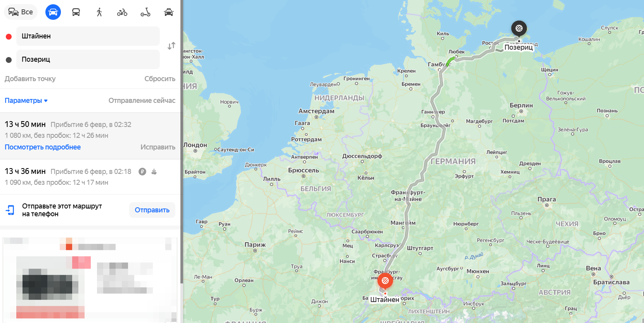
Task: Click the Отправить button
Action: [152, 210]
